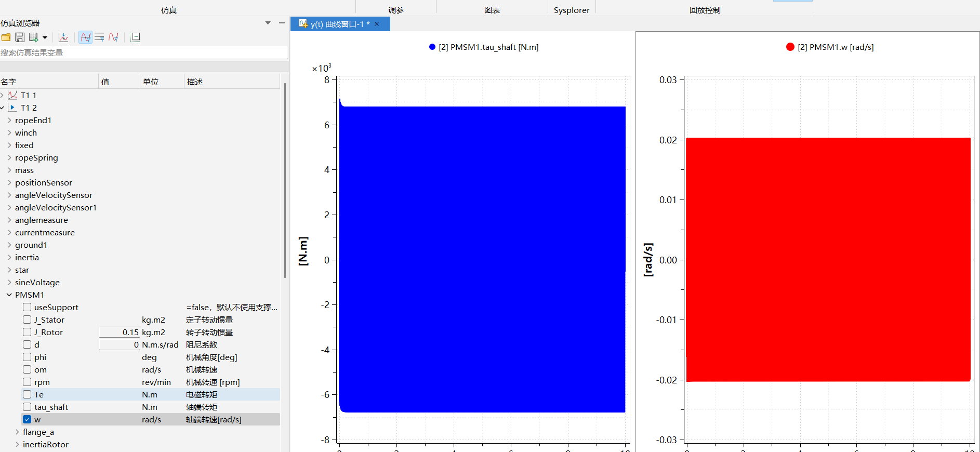The image size is (980, 452).
Task: Toggle the active curve filter icon
Action: coord(86,37)
